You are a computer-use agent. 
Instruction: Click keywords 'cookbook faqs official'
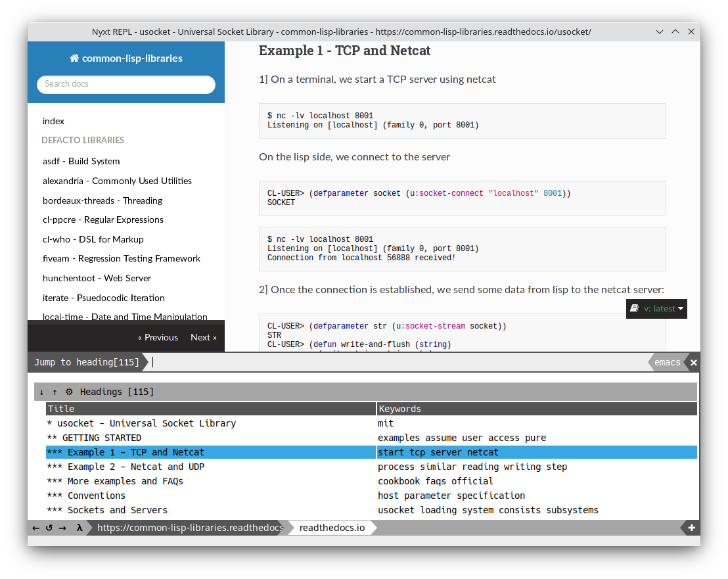(435, 481)
